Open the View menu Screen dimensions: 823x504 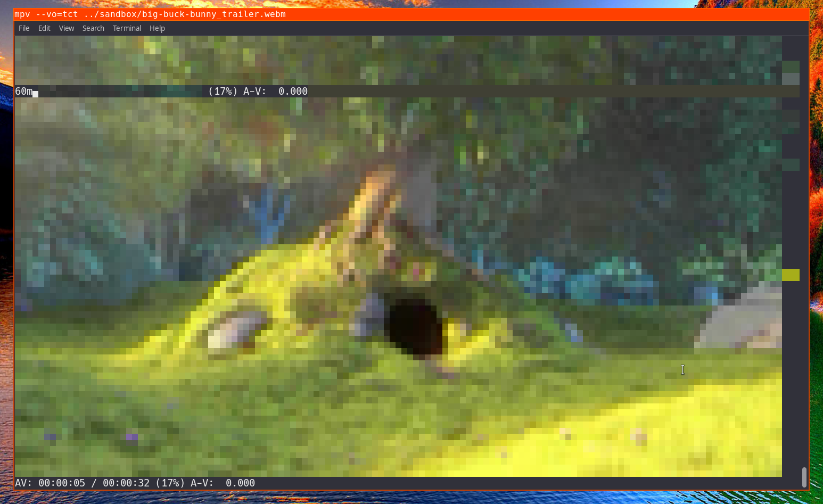[66, 28]
